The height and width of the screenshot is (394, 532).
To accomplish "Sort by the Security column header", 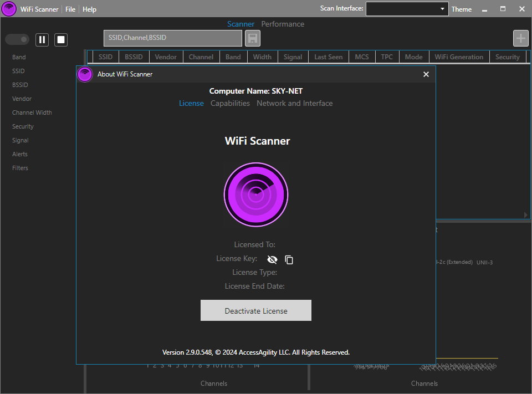I will pos(508,57).
